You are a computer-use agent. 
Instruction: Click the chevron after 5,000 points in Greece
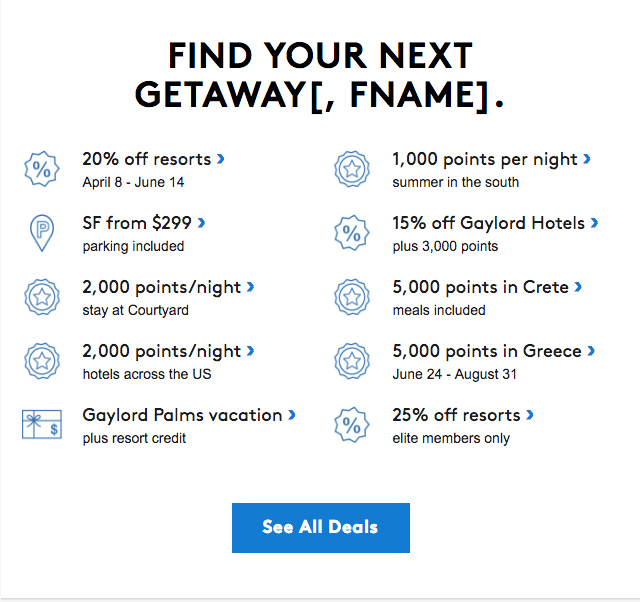(x=591, y=351)
